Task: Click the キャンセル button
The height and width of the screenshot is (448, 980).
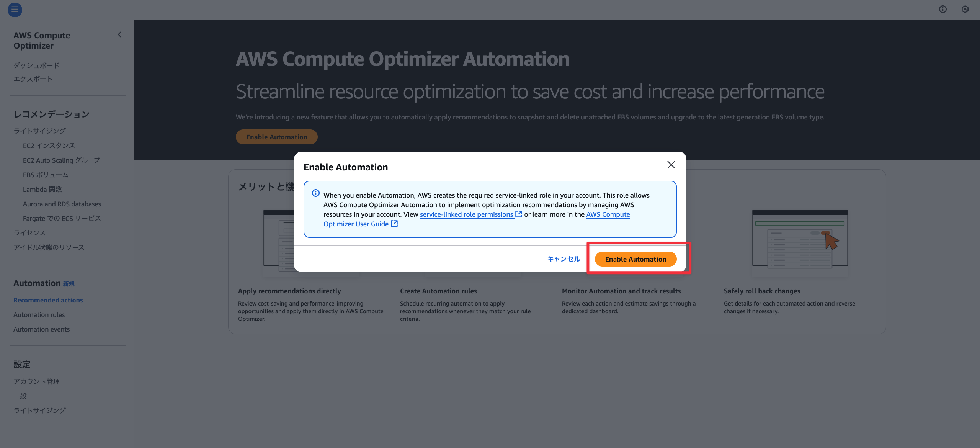Action: click(563, 259)
